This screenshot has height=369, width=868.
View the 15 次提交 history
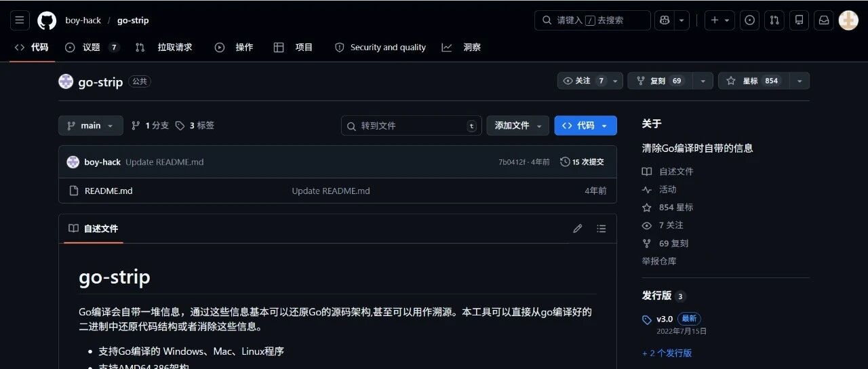point(583,162)
